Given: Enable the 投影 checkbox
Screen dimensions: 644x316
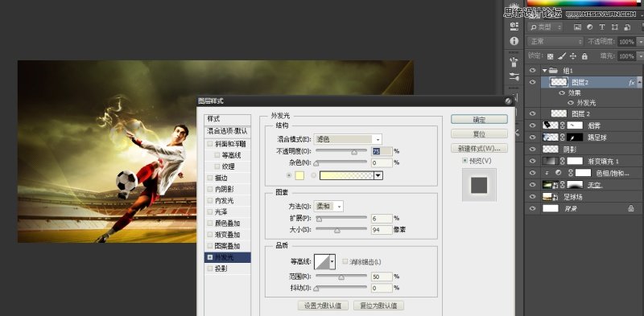Looking at the screenshot, I should coord(210,269).
